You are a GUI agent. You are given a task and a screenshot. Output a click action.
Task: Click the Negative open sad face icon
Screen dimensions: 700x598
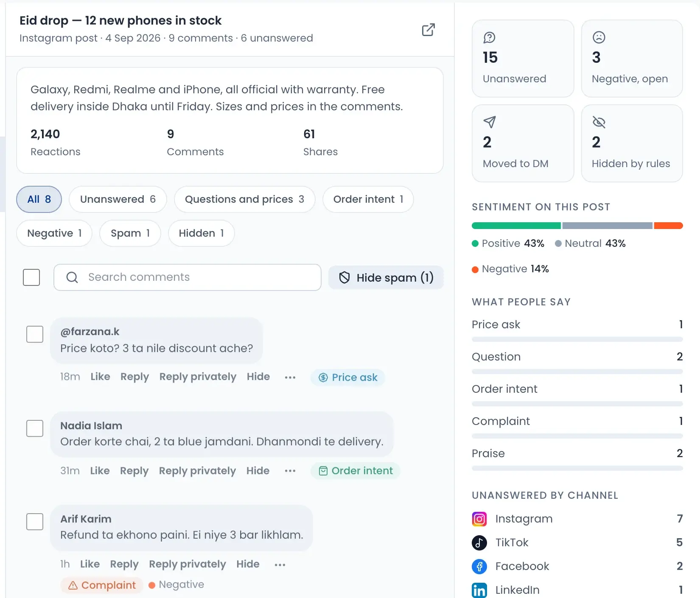click(x=599, y=37)
